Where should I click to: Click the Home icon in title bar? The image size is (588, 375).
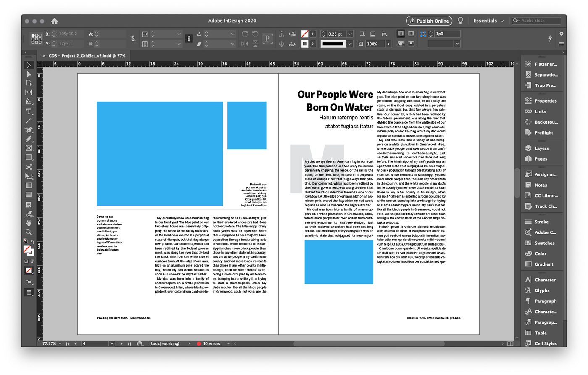click(x=55, y=21)
